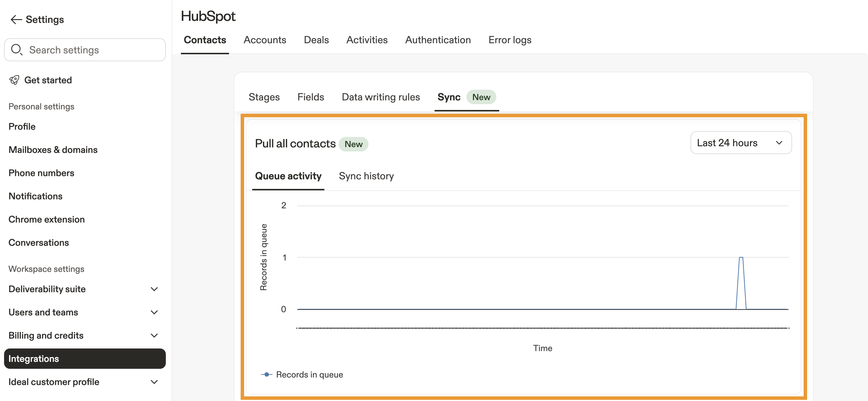Click the rocket icon beside Get started

[x=14, y=80]
